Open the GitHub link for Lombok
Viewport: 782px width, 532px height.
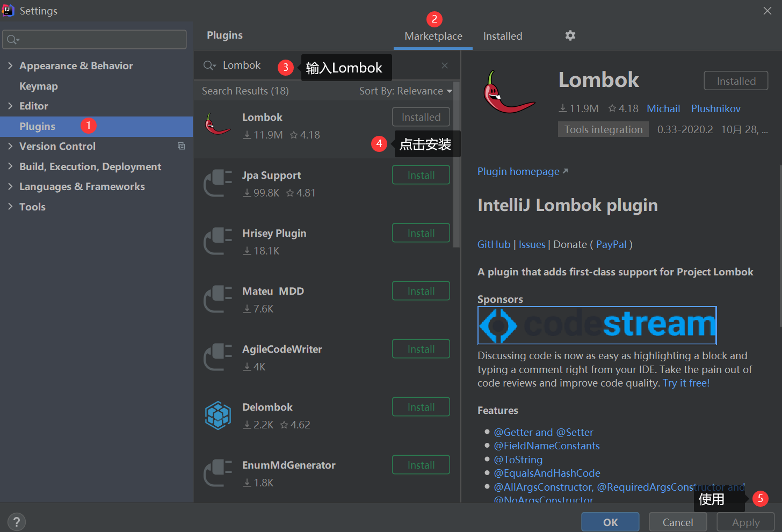point(494,244)
